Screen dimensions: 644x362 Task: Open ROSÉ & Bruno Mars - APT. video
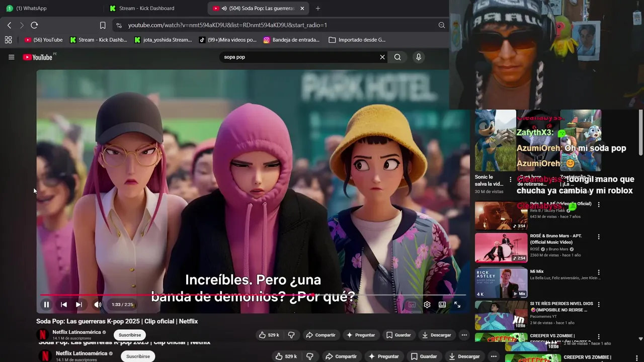click(x=501, y=247)
